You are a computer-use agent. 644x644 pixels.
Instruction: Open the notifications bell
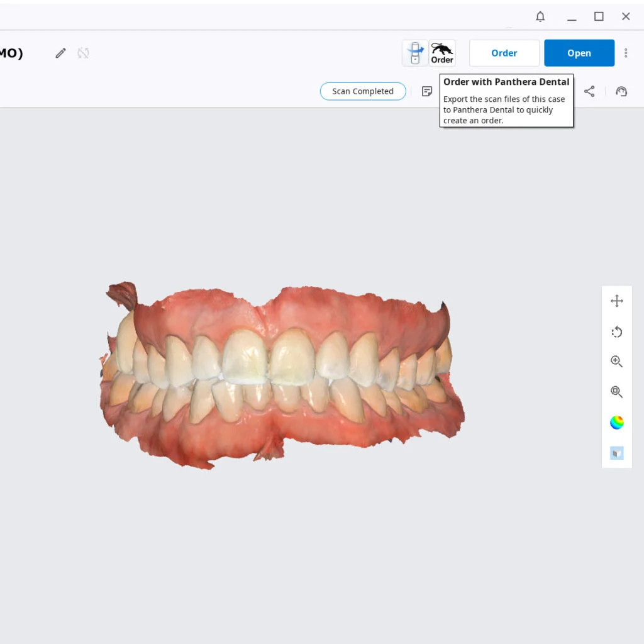(x=540, y=17)
